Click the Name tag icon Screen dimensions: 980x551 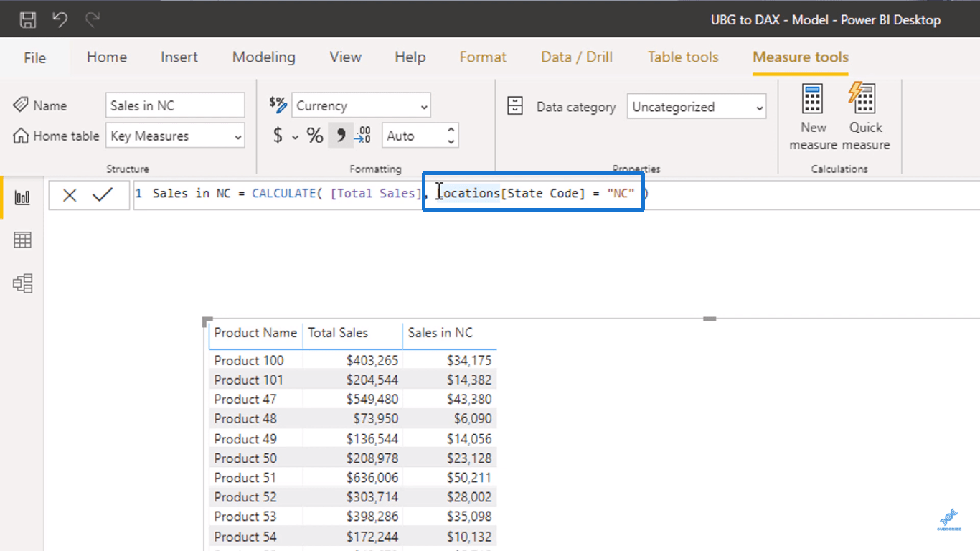click(21, 105)
